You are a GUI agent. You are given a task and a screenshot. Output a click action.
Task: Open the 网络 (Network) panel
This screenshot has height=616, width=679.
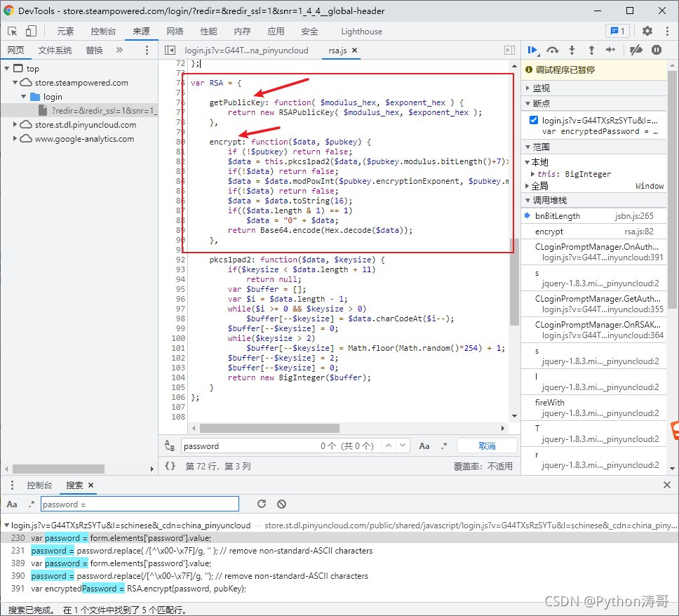(x=175, y=31)
